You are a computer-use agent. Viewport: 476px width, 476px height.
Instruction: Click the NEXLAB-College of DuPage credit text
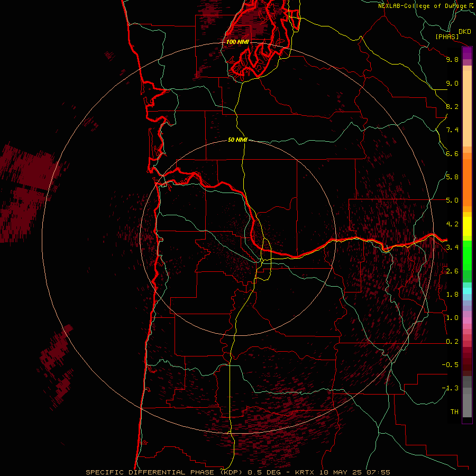(423, 6)
